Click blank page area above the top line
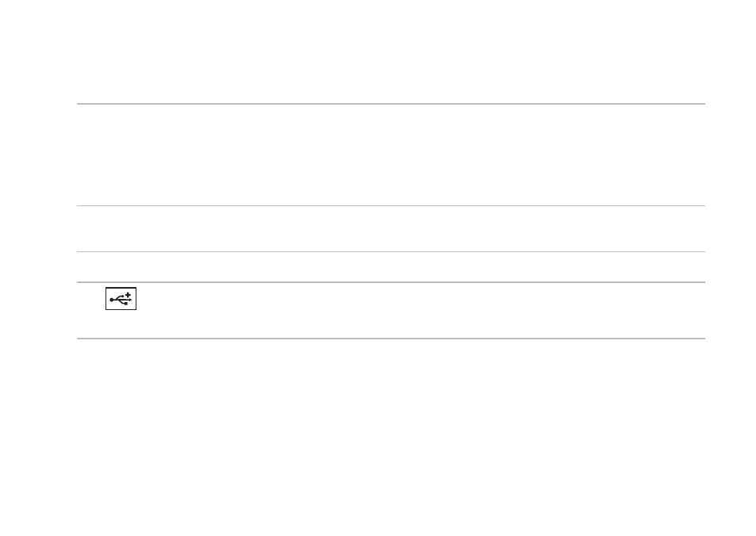The height and width of the screenshot is (536, 756). click(391, 51)
